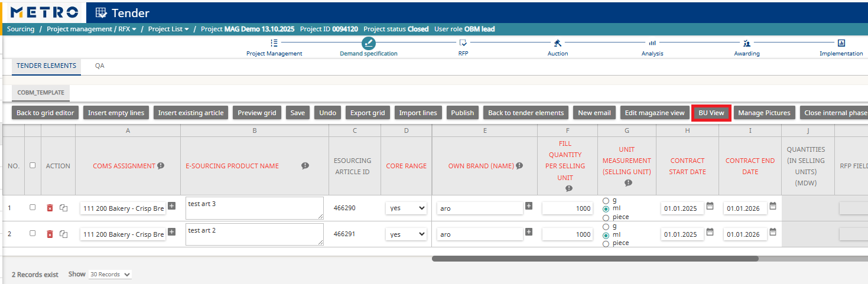This screenshot has width=868, height=284.
Task: Expand Project List breadcrumb menu
Action: (x=168, y=29)
